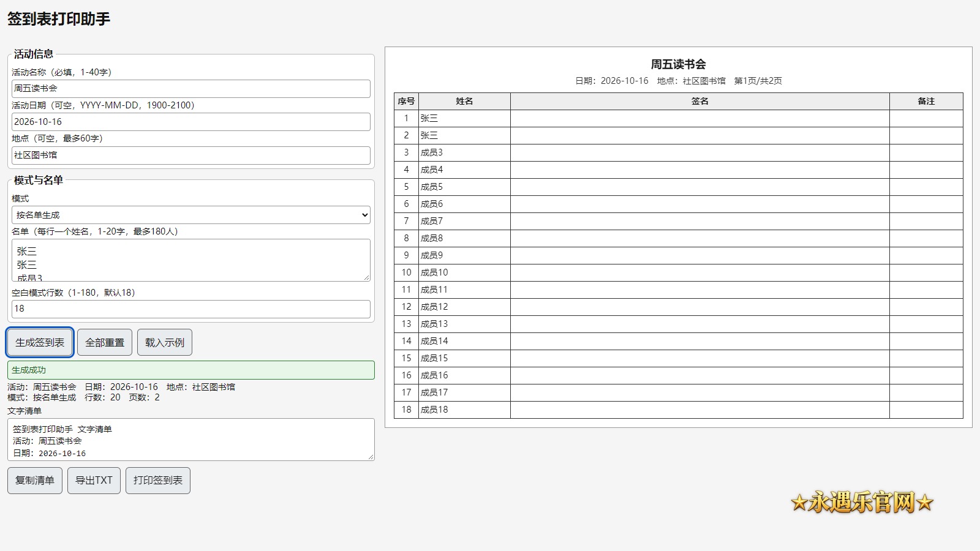
Task: Click inside the 文字清单 output textarea
Action: pos(191,440)
